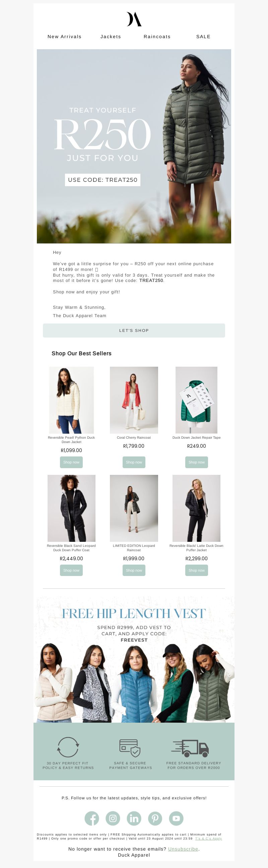
Task: Open the YouTube social icon
Action: coord(176,818)
